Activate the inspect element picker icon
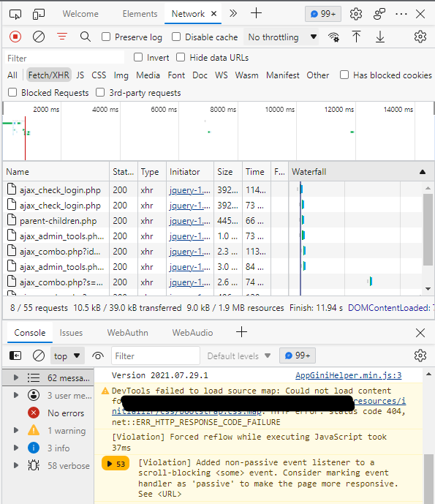Image resolution: width=435 pixels, height=504 pixels. point(15,14)
